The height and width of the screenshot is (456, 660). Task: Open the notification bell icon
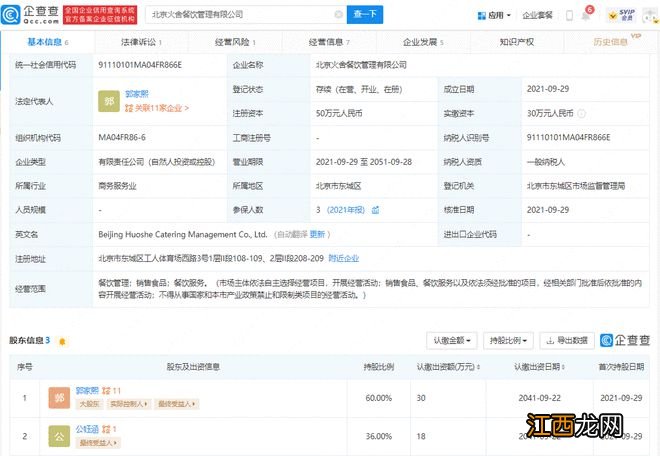(585, 16)
